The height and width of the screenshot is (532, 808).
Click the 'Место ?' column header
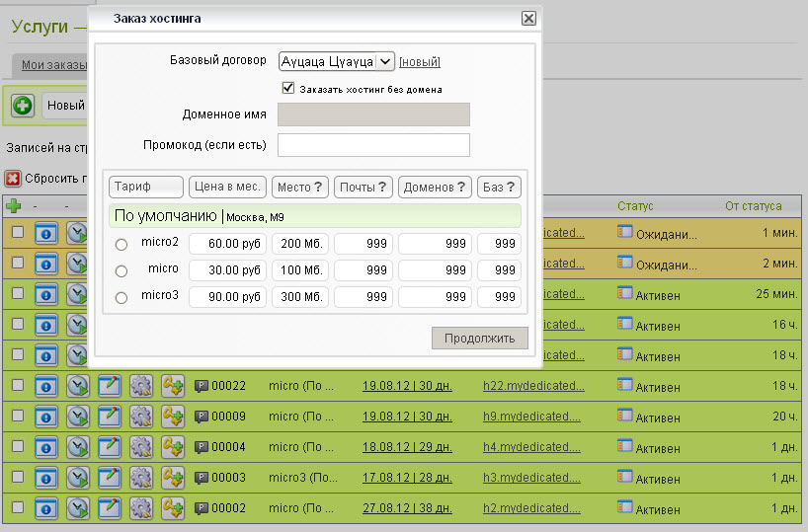pos(300,188)
